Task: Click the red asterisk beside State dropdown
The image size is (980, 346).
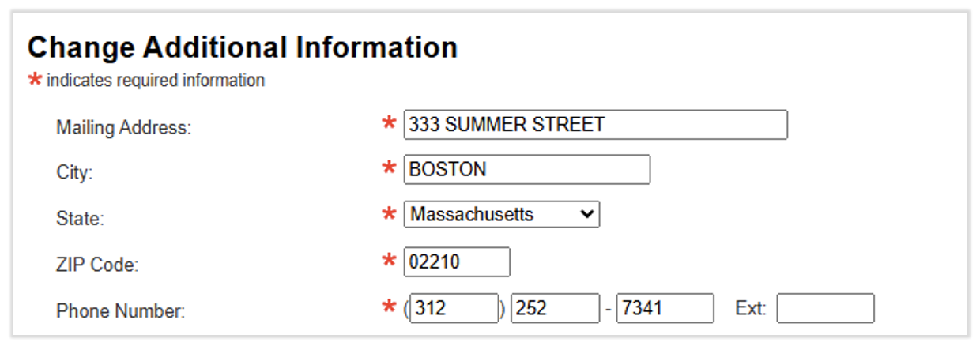Action: tap(389, 214)
